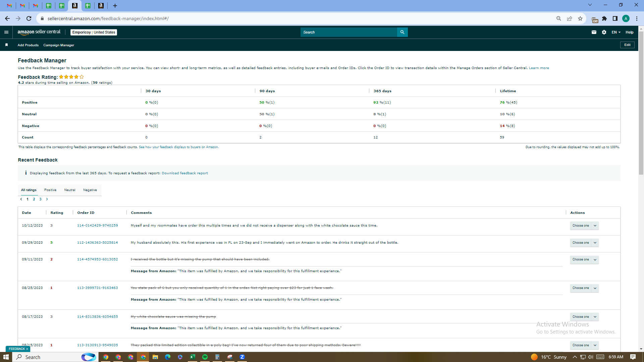This screenshot has width=644, height=362.
Task: Go to feedback page 2
Action: click(x=34, y=199)
